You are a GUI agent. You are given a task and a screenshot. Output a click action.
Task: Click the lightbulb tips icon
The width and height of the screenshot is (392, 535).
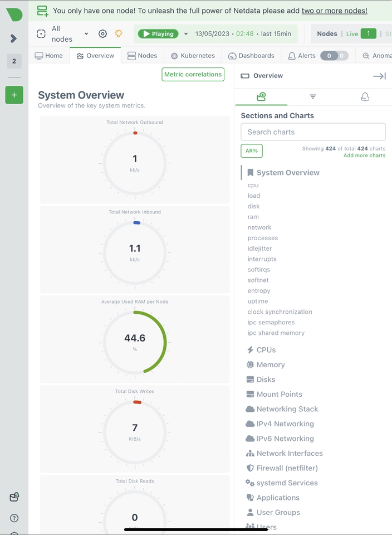pos(118,33)
